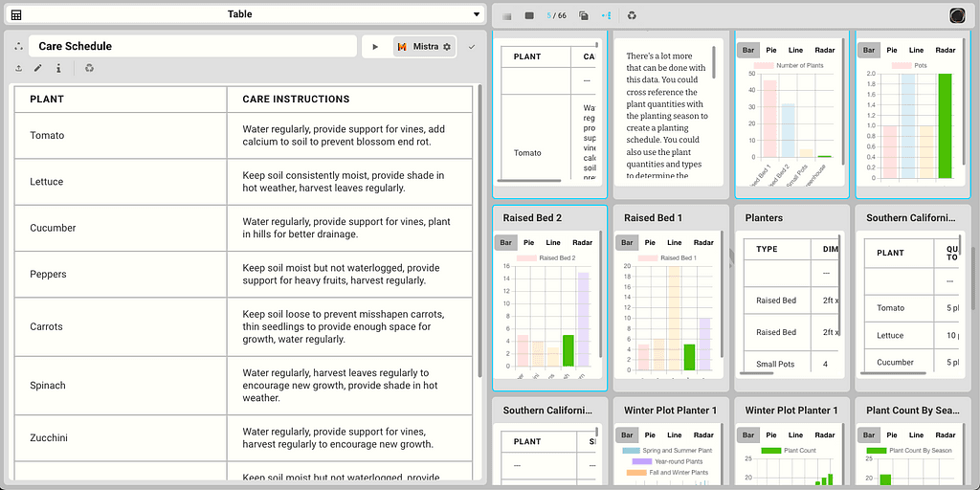The height and width of the screenshot is (490, 980).
Task: Click the recycle icon in the top toolbar
Action: pos(632,15)
